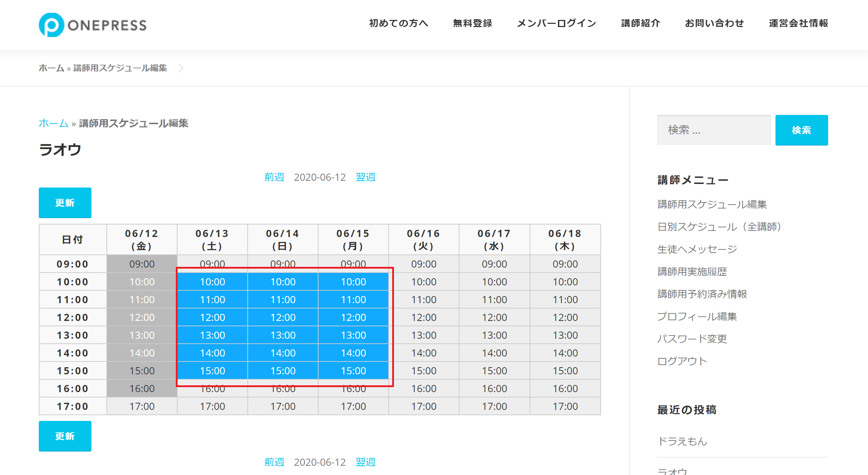Click the 日付 header cell
The width and height of the screenshot is (868, 475).
click(73, 239)
